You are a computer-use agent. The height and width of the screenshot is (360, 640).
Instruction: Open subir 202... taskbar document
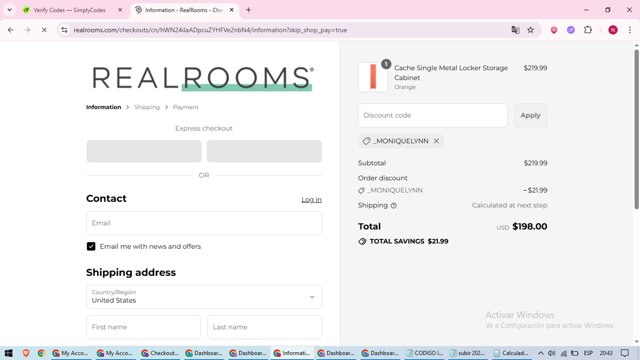coord(468,353)
